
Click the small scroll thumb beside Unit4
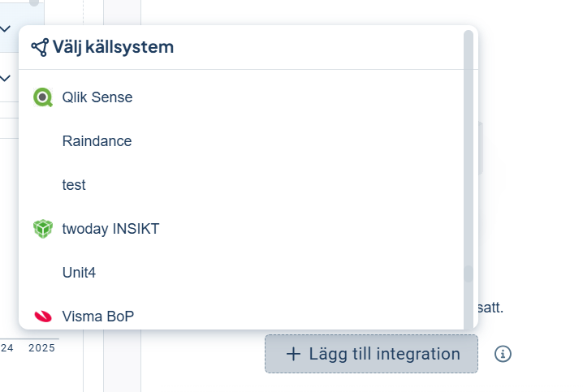pos(468,274)
